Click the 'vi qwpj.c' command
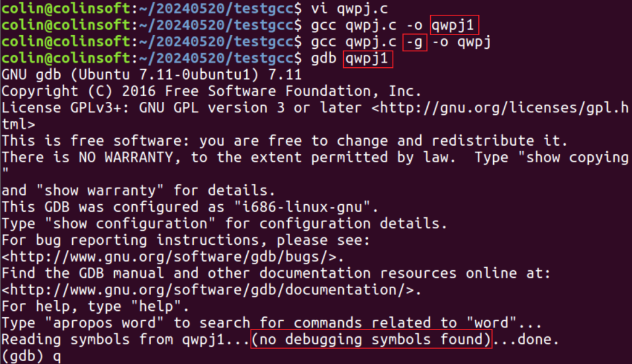 pos(349,9)
